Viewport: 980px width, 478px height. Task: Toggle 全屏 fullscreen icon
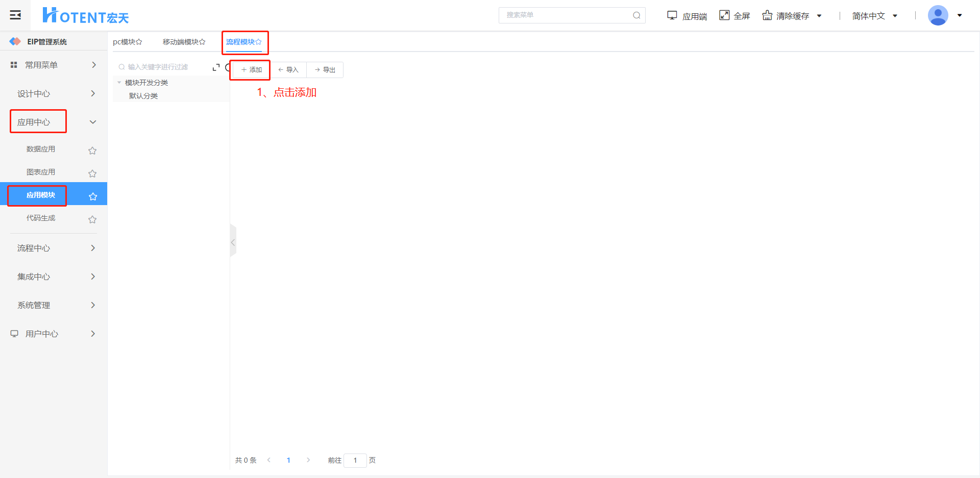pos(724,15)
